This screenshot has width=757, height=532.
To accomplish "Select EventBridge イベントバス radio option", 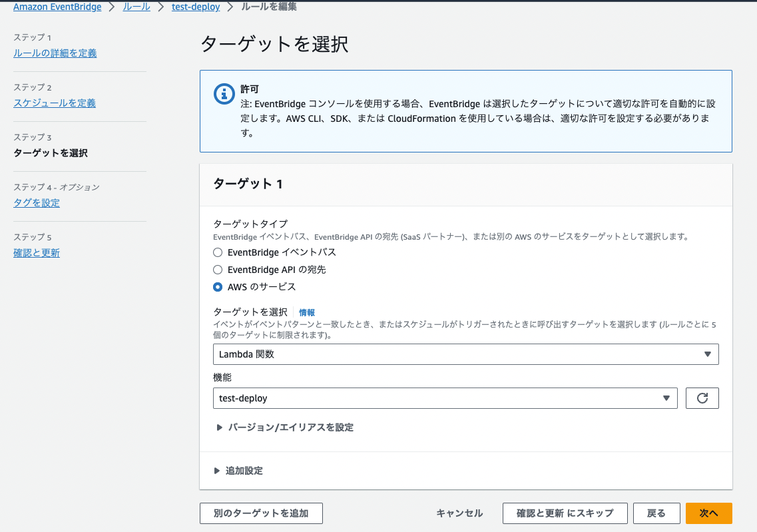I will click(x=218, y=252).
